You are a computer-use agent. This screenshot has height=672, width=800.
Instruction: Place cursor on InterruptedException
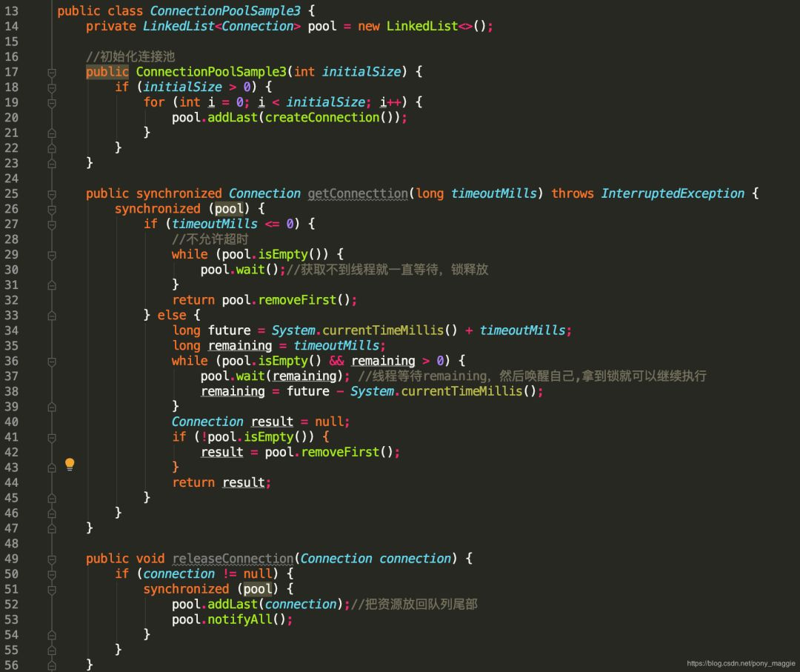pos(672,193)
